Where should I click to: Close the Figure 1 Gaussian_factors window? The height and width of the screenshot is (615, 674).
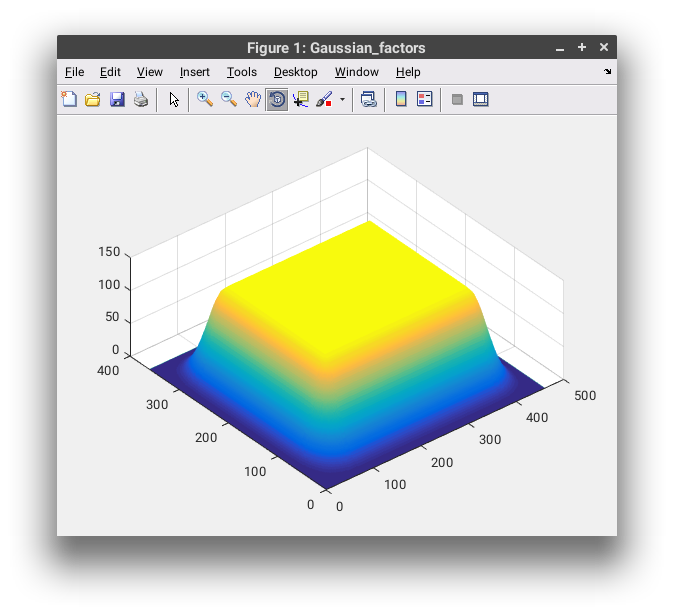click(x=604, y=47)
